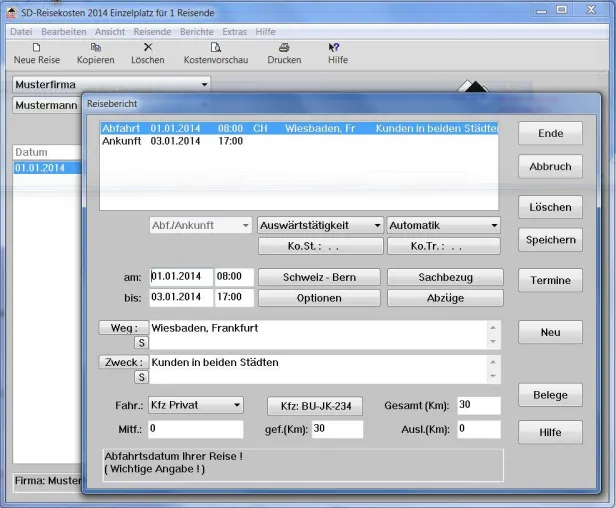Click the Neu button

550,332
